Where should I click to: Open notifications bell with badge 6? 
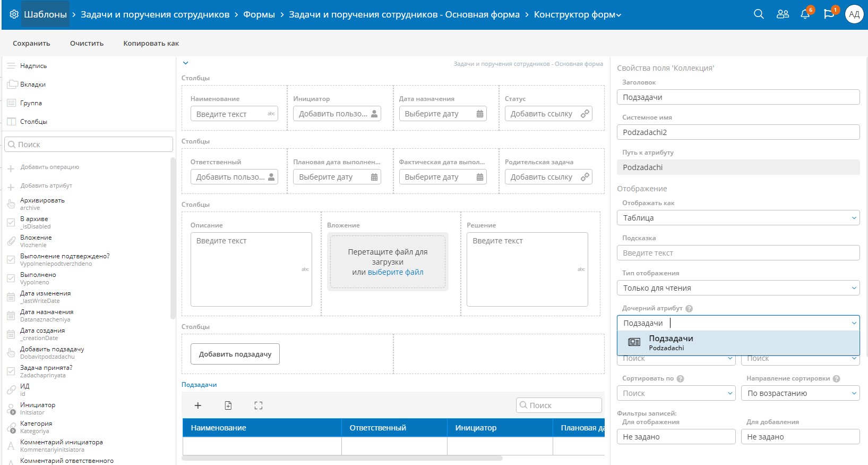point(805,14)
